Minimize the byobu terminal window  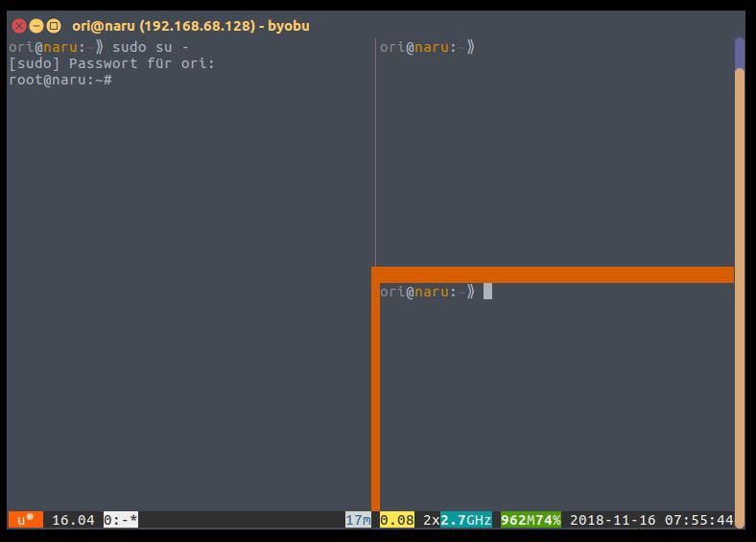pyautogui.click(x=36, y=26)
